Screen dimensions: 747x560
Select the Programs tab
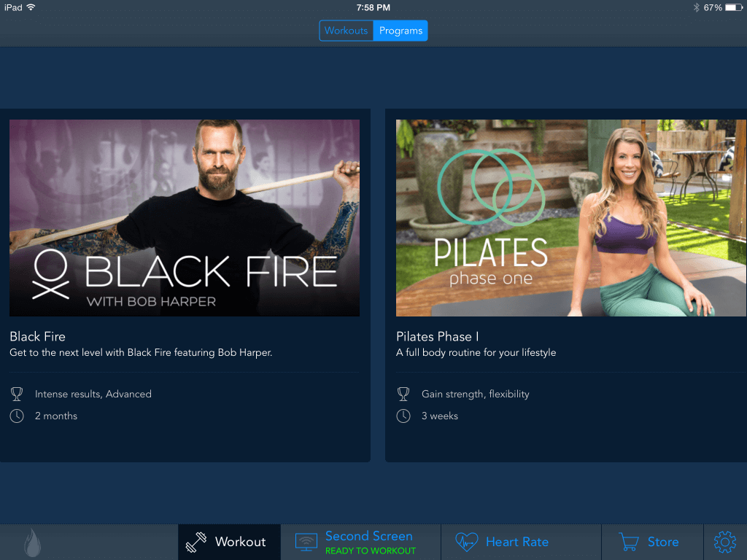400,31
